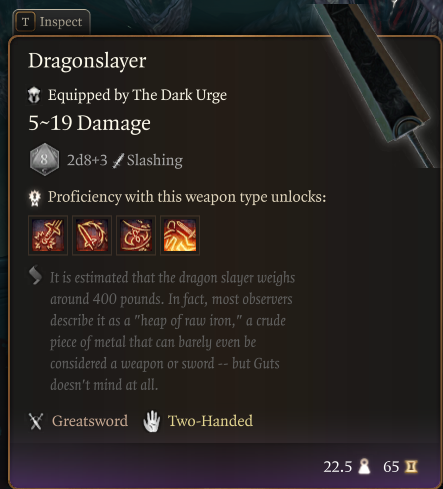Select the second weapon action skill icon
Viewport: 443px width, 489px height.
(92, 235)
